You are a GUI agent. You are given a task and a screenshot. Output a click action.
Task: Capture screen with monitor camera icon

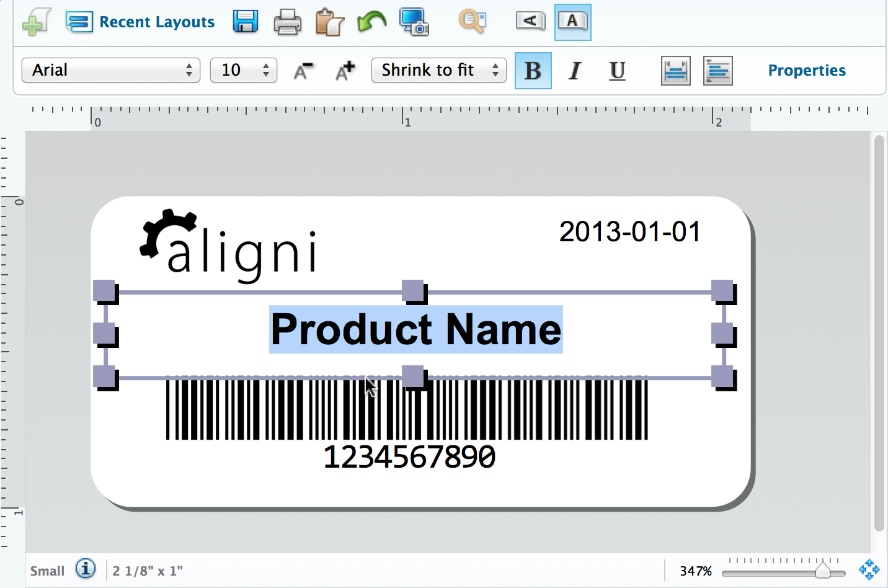[414, 22]
